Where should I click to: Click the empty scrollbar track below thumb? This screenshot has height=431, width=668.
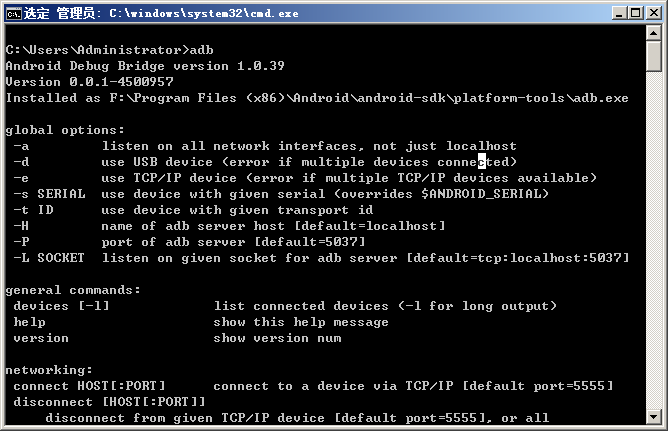(x=654, y=241)
